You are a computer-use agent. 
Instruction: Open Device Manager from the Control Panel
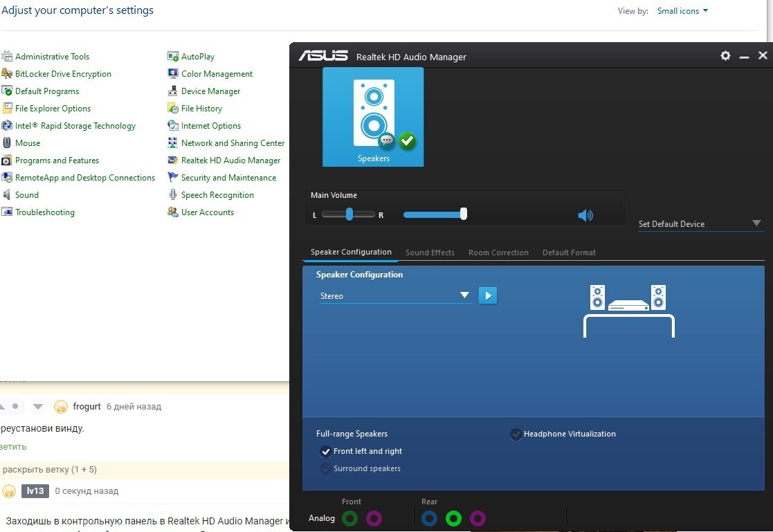tap(210, 91)
